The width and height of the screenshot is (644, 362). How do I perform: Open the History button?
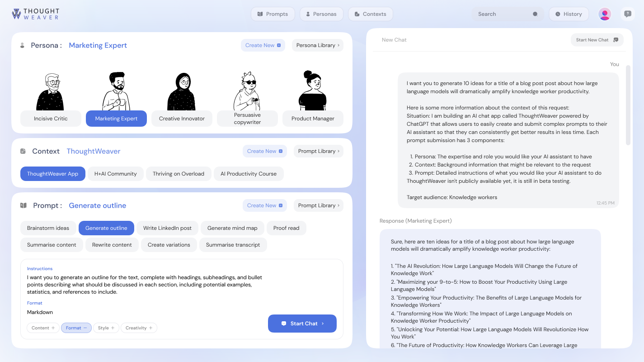tap(569, 14)
